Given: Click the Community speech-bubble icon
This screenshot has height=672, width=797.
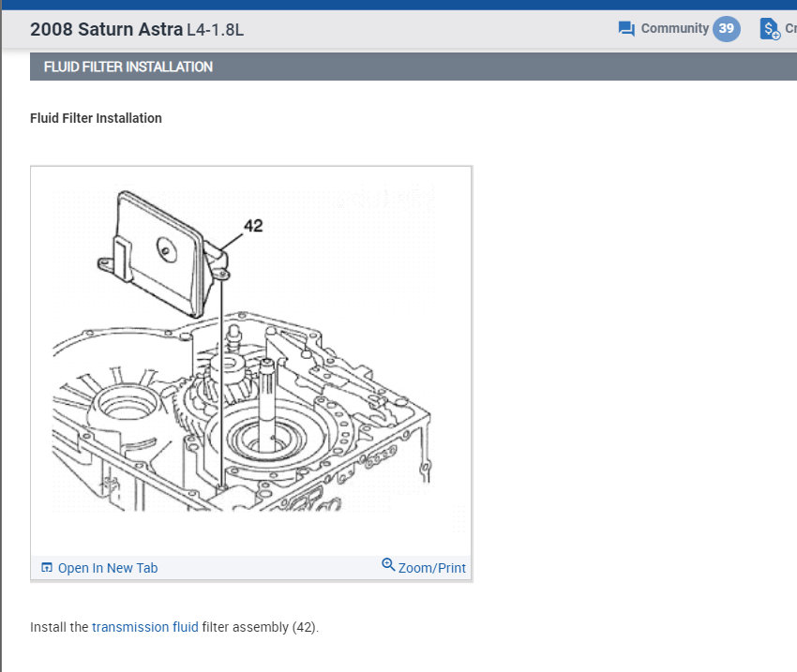Looking at the screenshot, I should pos(624,28).
